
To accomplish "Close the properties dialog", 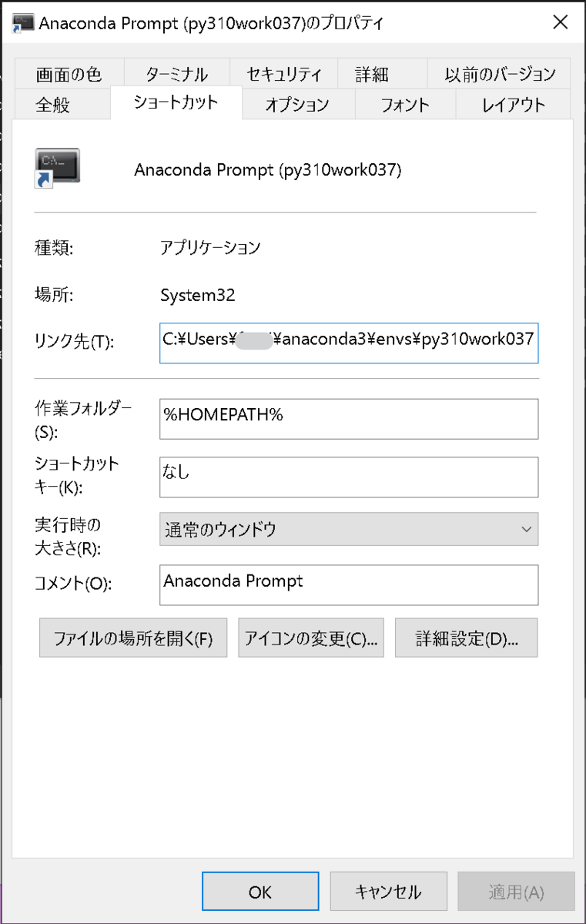I will [x=561, y=23].
